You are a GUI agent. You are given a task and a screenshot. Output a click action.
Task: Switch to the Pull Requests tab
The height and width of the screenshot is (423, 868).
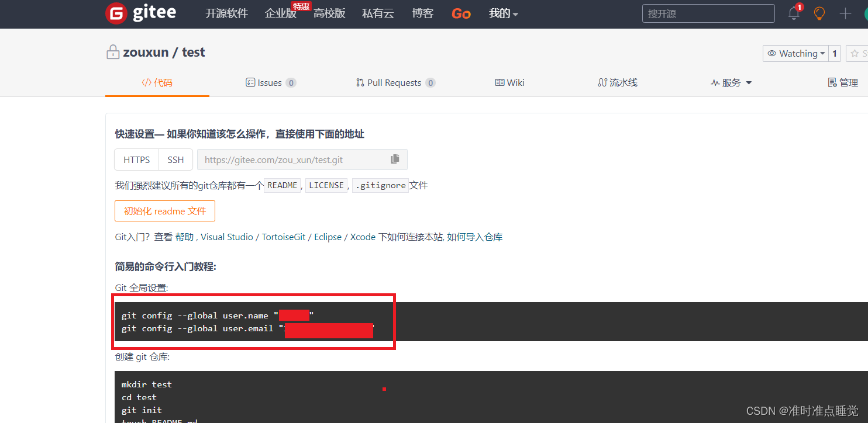395,82
